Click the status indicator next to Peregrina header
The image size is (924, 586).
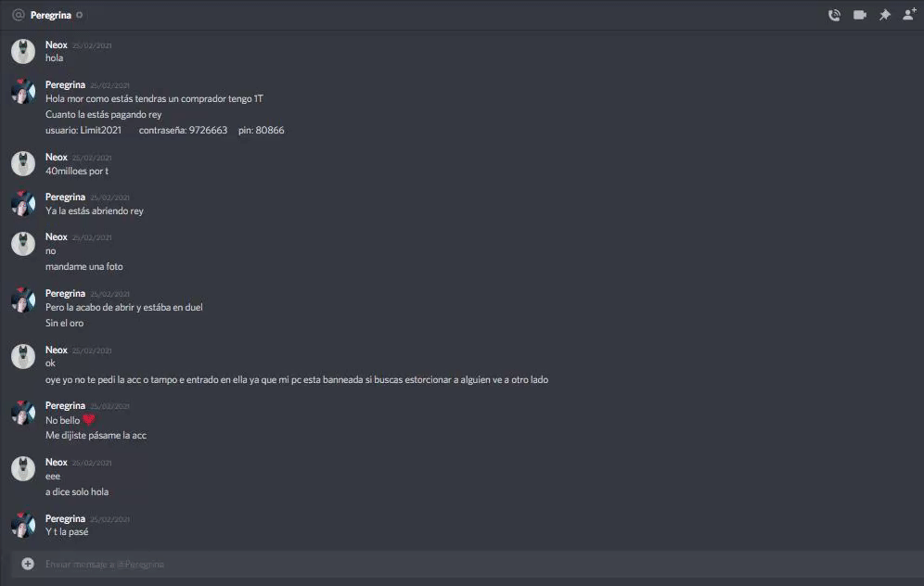coord(80,15)
